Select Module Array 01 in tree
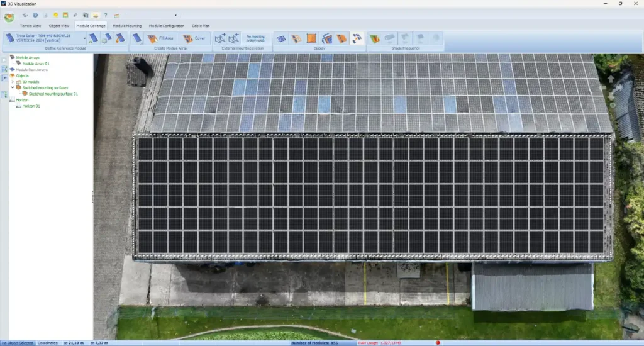Screen dimensions: 644x346 pyautogui.click(x=36, y=64)
